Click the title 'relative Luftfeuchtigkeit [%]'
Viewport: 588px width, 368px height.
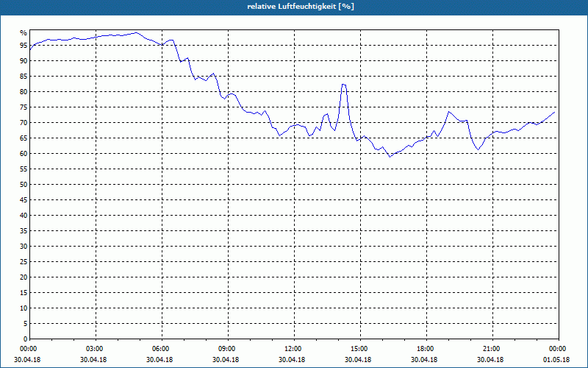(301, 7)
